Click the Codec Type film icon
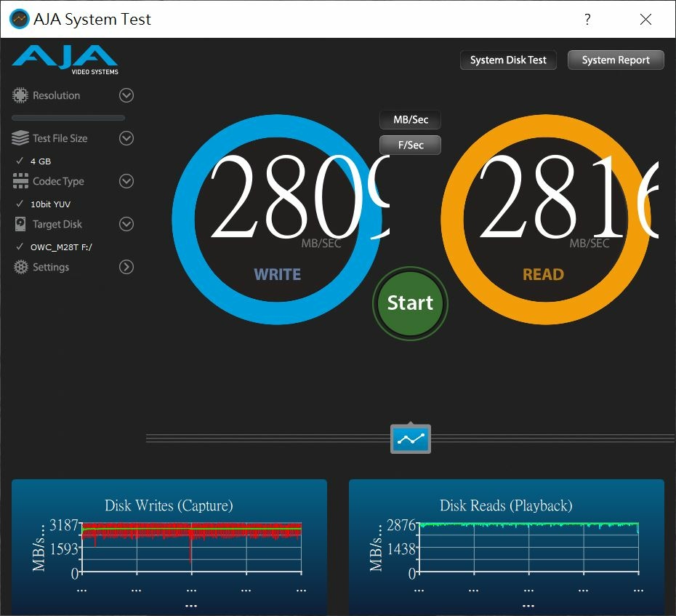Screen dimensions: 676x616 (x=20, y=181)
